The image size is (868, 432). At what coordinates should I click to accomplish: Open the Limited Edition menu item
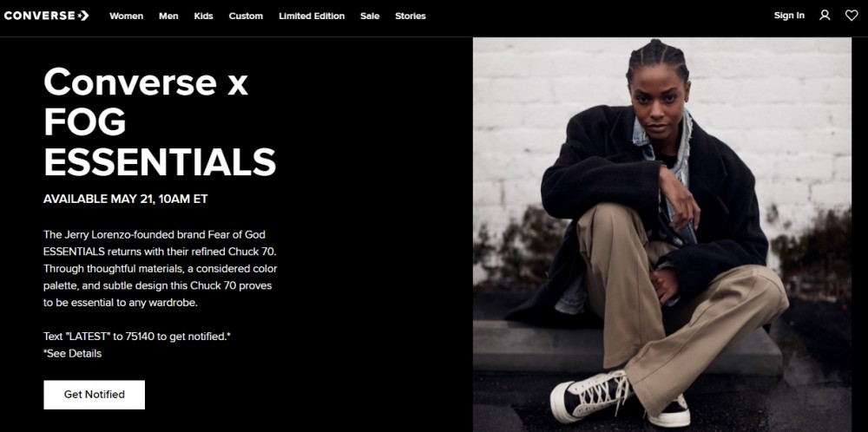(312, 16)
